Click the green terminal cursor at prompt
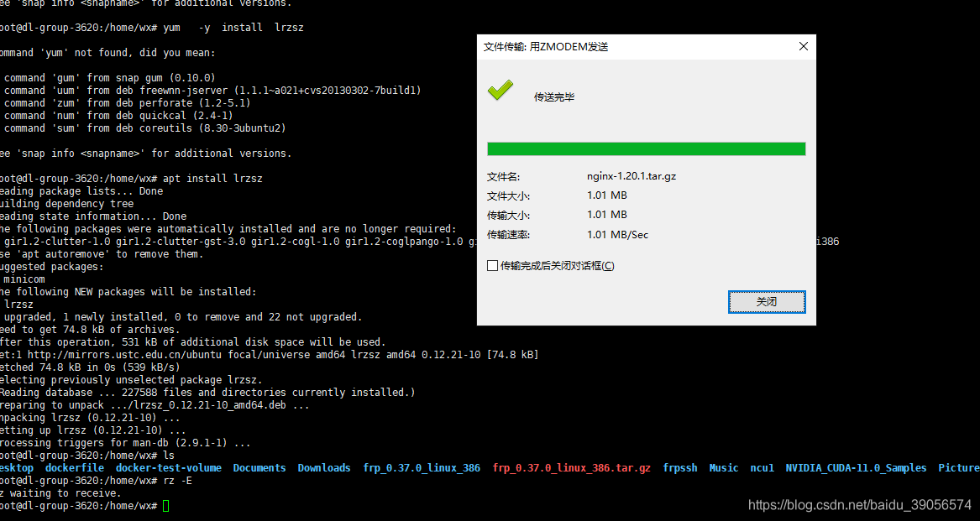 point(165,506)
